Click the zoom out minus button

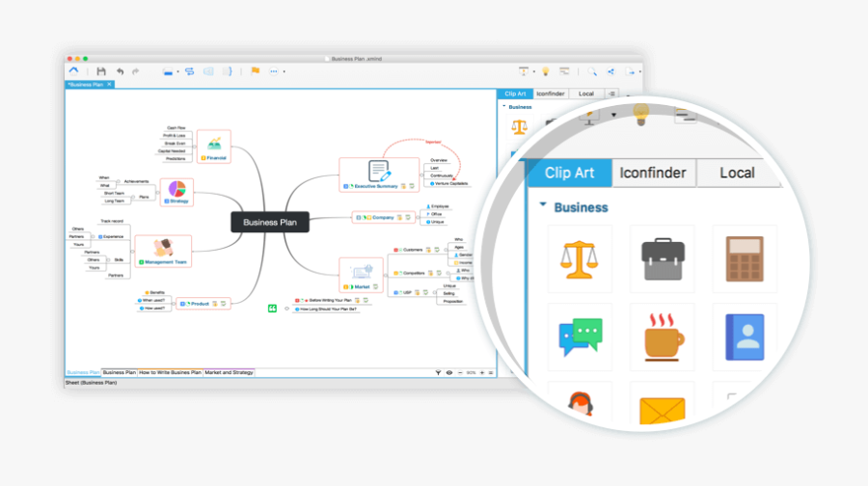click(x=459, y=372)
